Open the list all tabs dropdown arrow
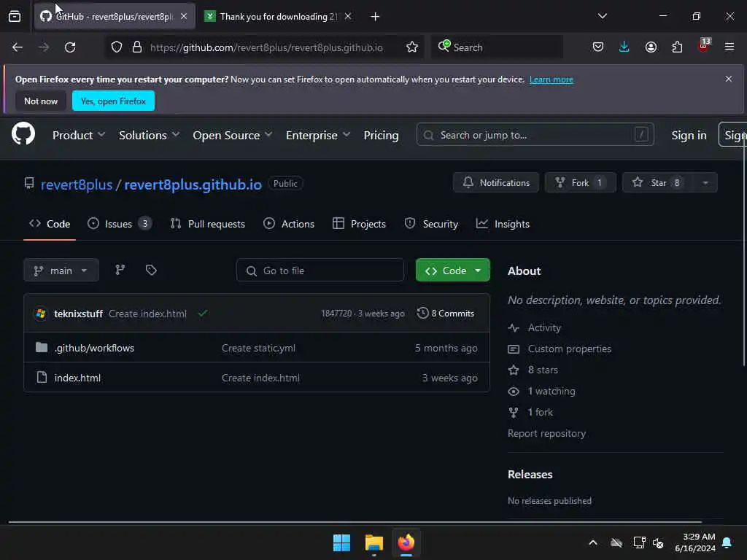The width and height of the screenshot is (747, 560). click(x=603, y=16)
